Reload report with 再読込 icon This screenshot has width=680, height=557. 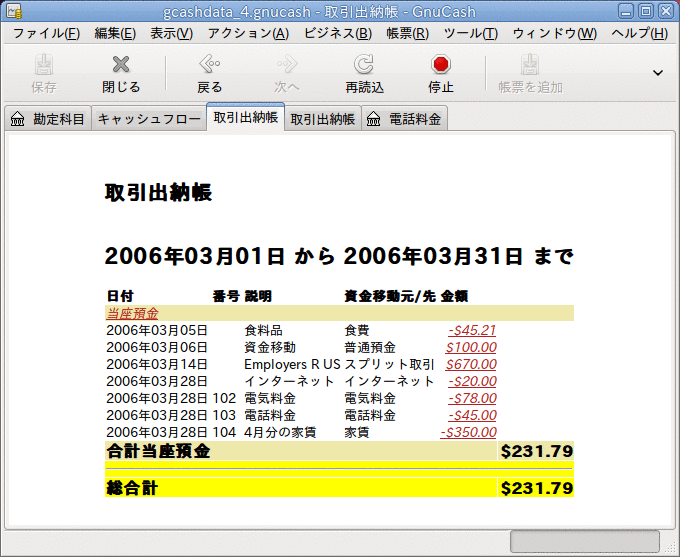(364, 64)
